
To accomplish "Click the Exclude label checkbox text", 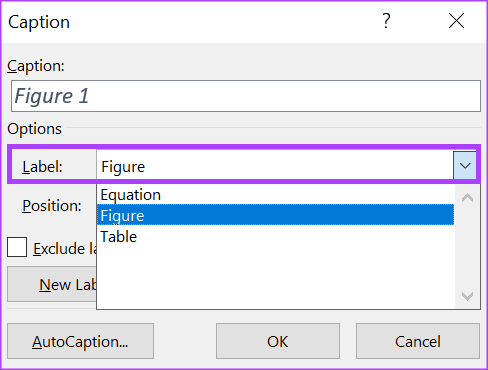I will (x=65, y=249).
